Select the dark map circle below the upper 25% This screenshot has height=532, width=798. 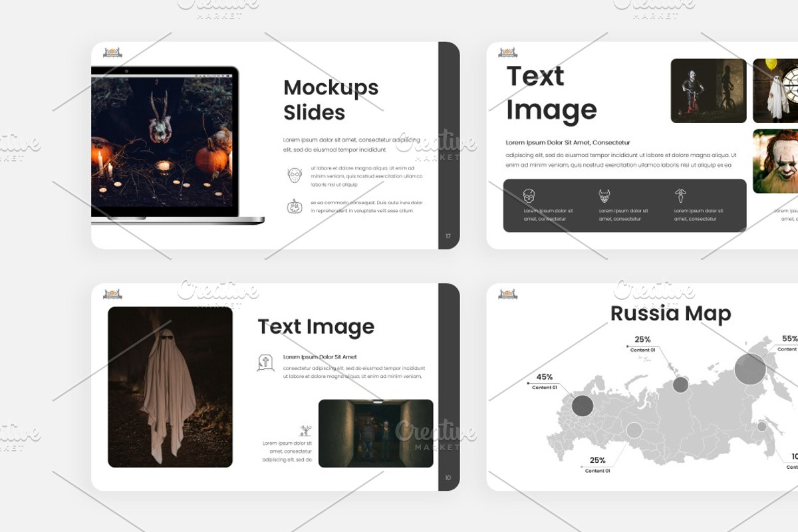click(x=680, y=384)
